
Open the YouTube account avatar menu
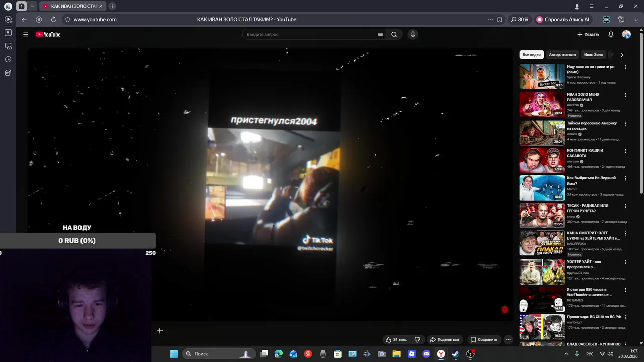tap(626, 34)
